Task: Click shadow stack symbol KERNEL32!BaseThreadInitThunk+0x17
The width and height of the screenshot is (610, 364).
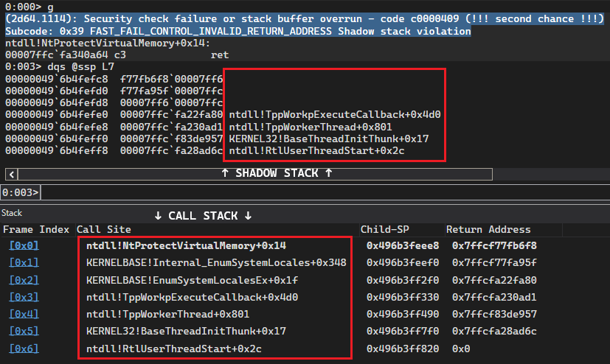Action: [329, 139]
